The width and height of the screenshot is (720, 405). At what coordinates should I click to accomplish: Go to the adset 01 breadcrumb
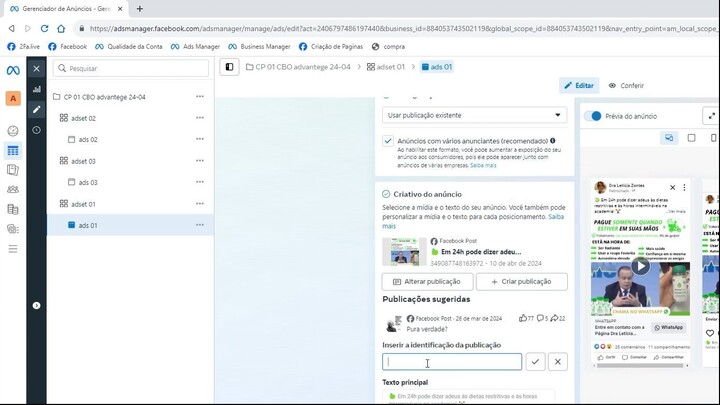(x=386, y=67)
